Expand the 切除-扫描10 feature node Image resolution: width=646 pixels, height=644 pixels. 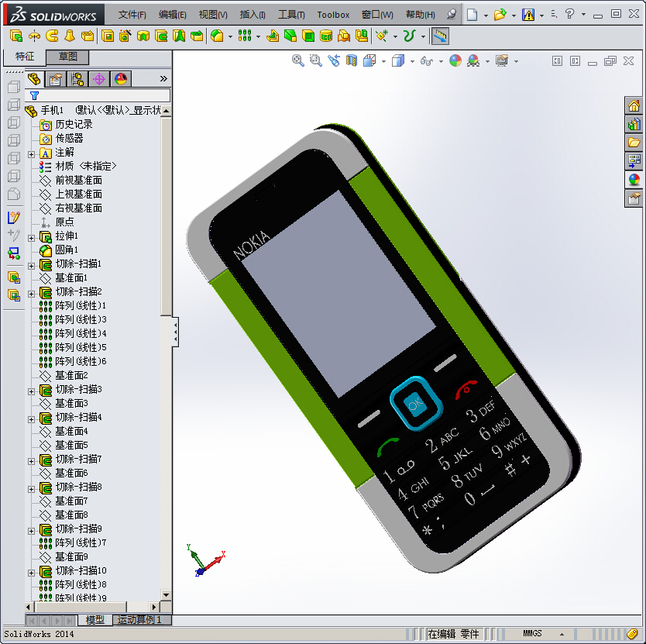(31, 573)
